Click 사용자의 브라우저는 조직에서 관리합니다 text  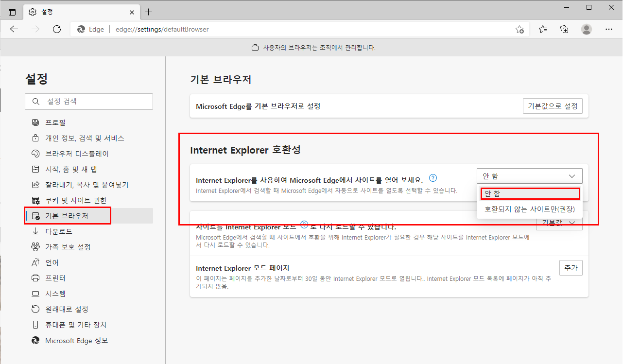point(319,48)
